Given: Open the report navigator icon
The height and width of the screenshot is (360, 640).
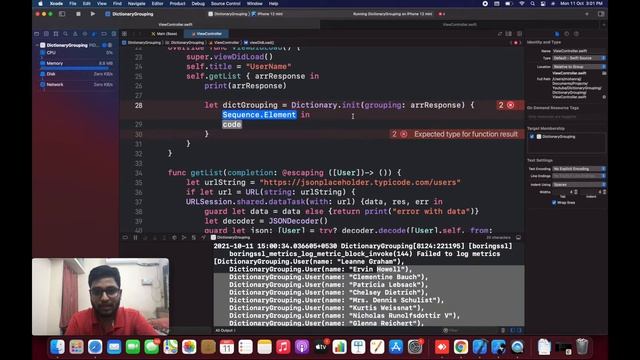Looking at the screenshot, I should [x=113, y=34].
